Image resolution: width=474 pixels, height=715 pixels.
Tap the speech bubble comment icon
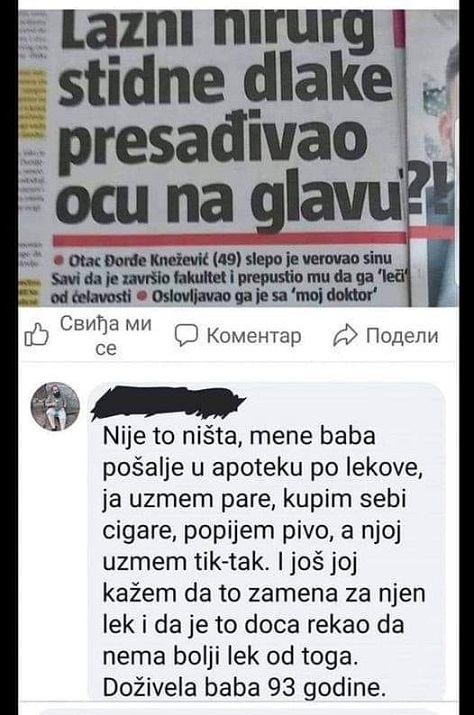186,336
